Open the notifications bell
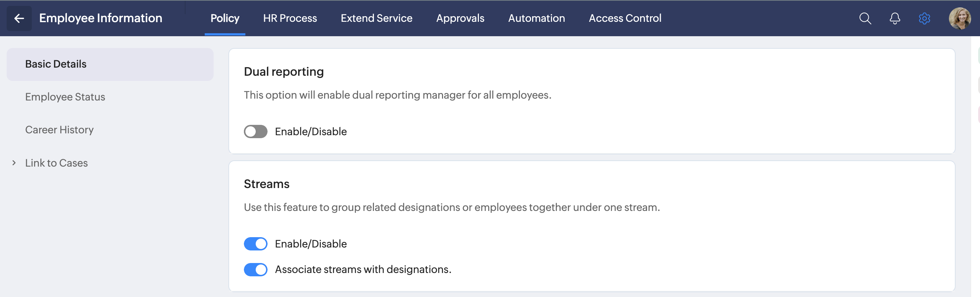Screen dimensions: 980x297 (894, 18)
